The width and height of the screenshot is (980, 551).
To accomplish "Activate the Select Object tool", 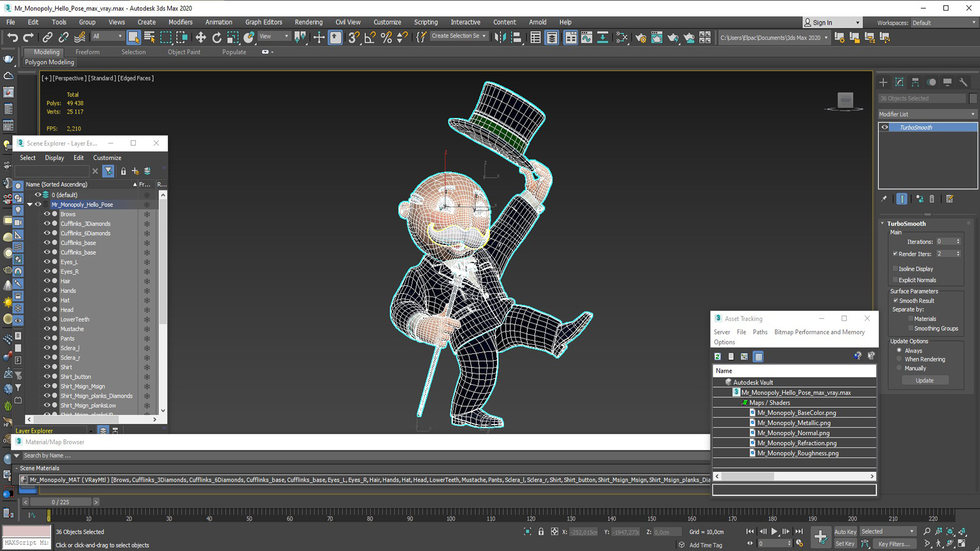I will [133, 37].
